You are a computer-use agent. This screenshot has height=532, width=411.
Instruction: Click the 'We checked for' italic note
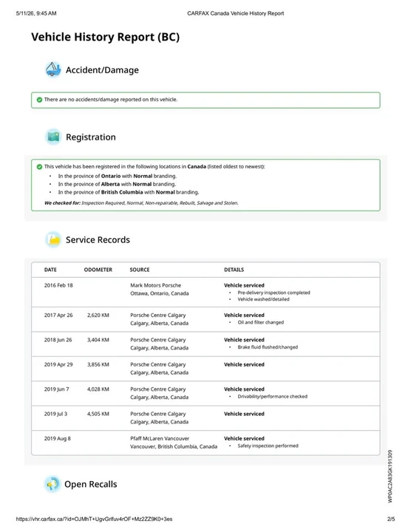(x=141, y=203)
